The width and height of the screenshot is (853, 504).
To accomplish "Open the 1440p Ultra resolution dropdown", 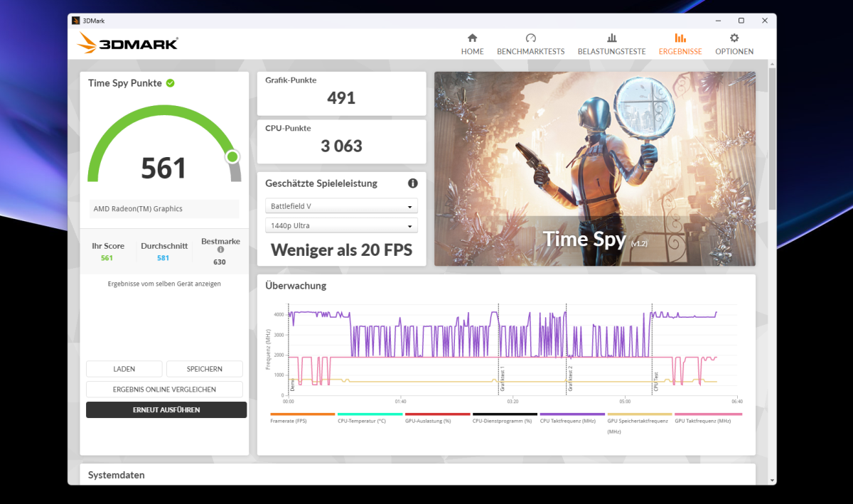I will [x=341, y=226].
